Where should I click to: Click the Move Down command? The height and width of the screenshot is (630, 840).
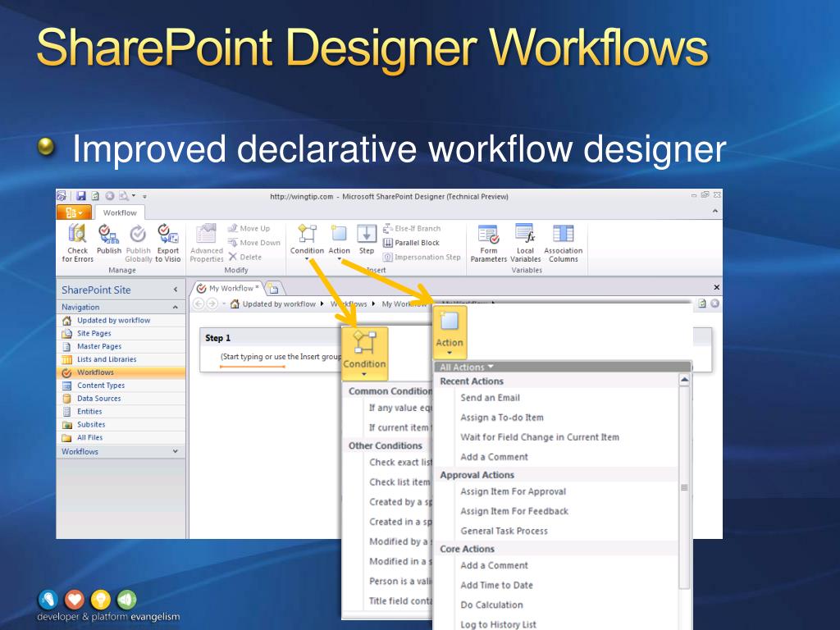click(x=254, y=243)
